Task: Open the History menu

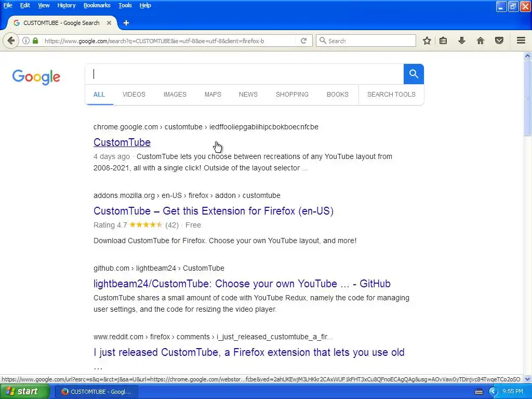Action: coord(66,5)
